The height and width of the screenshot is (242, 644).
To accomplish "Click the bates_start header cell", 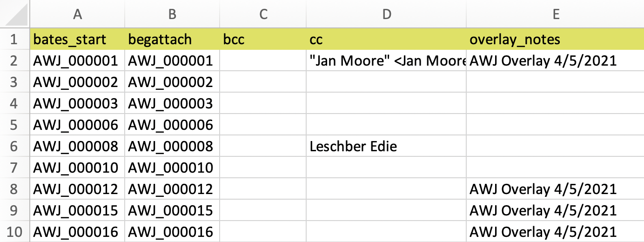I will click(x=78, y=39).
